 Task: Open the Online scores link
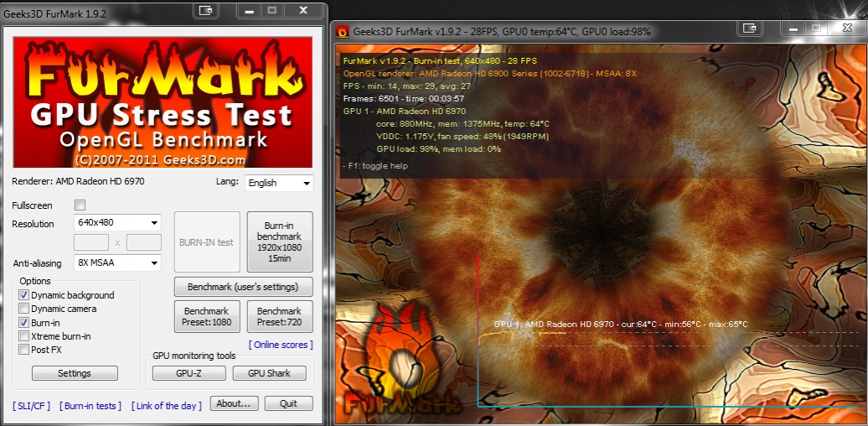281,345
